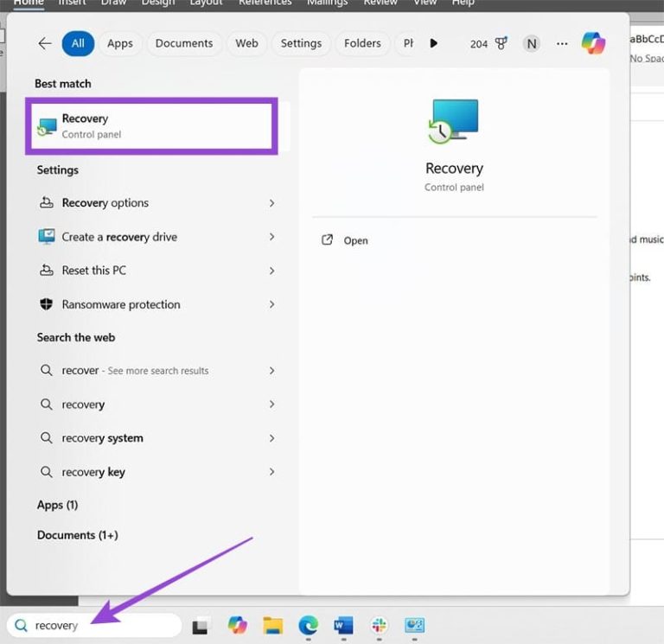Switch to the Settings filter tab
664x644 pixels.
pyautogui.click(x=301, y=43)
